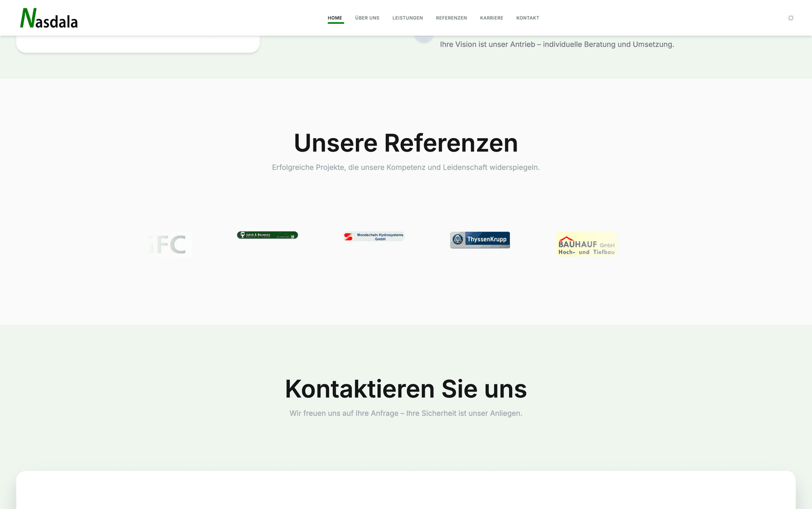Click the round icon beside the Vision text

[x=423, y=38]
